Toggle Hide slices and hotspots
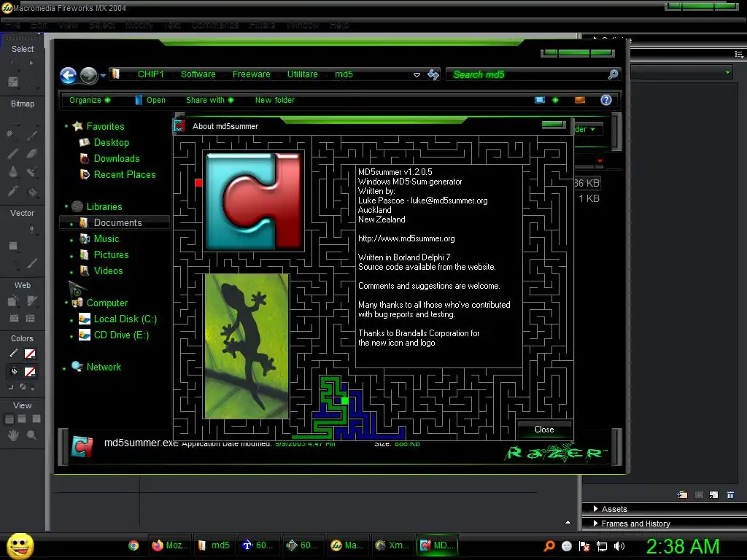Image resolution: width=747 pixels, height=560 pixels. point(15,318)
